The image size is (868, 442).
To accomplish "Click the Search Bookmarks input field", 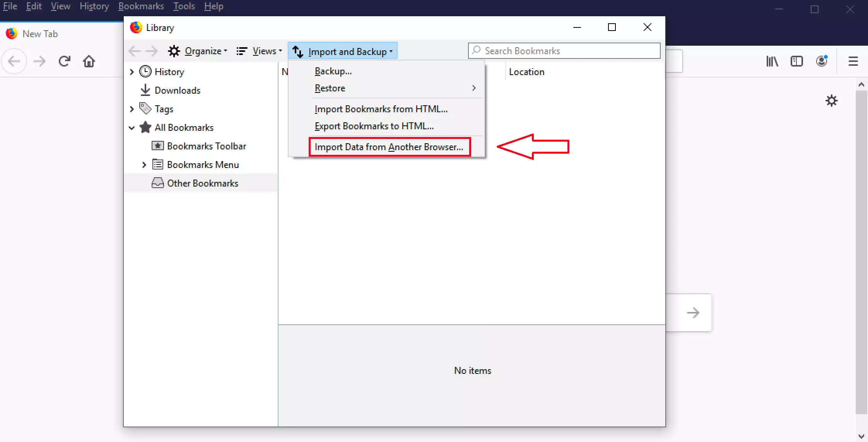I will point(564,51).
